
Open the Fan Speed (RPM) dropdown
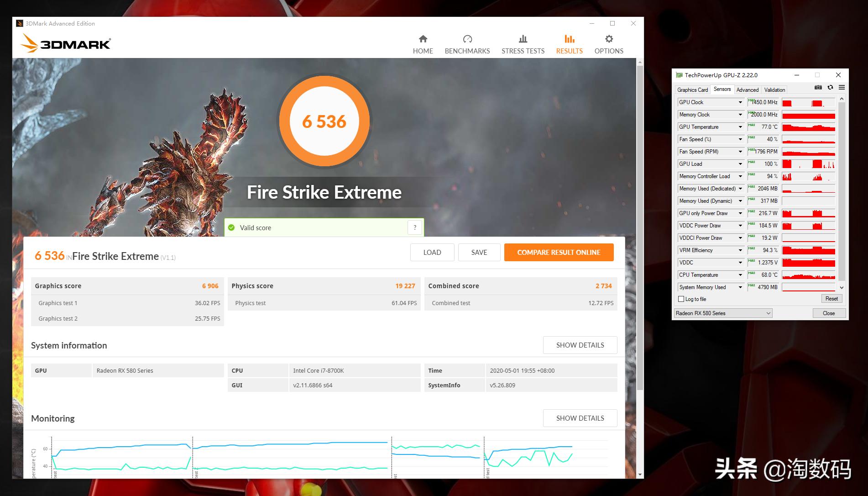(740, 152)
